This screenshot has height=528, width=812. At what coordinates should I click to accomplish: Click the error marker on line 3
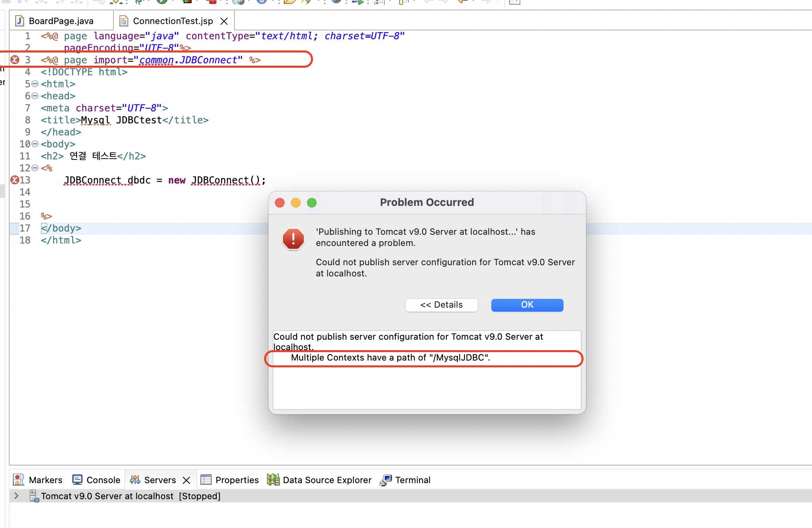15,60
